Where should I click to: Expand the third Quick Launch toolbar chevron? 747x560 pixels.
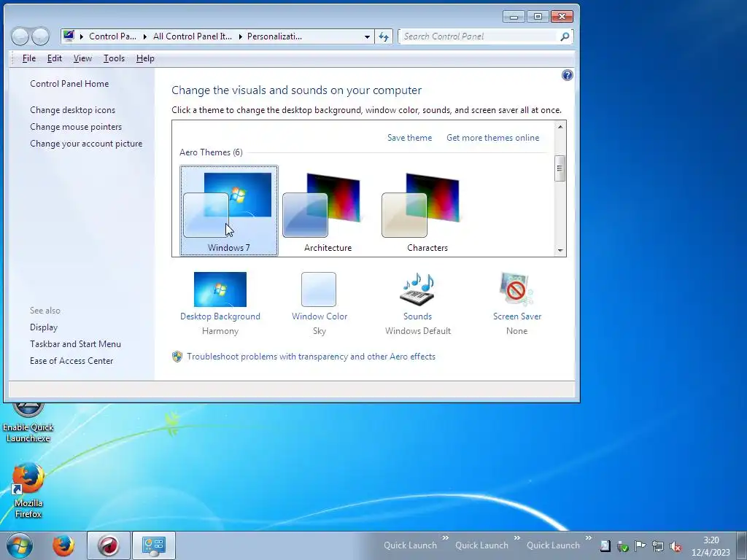pyautogui.click(x=589, y=538)
